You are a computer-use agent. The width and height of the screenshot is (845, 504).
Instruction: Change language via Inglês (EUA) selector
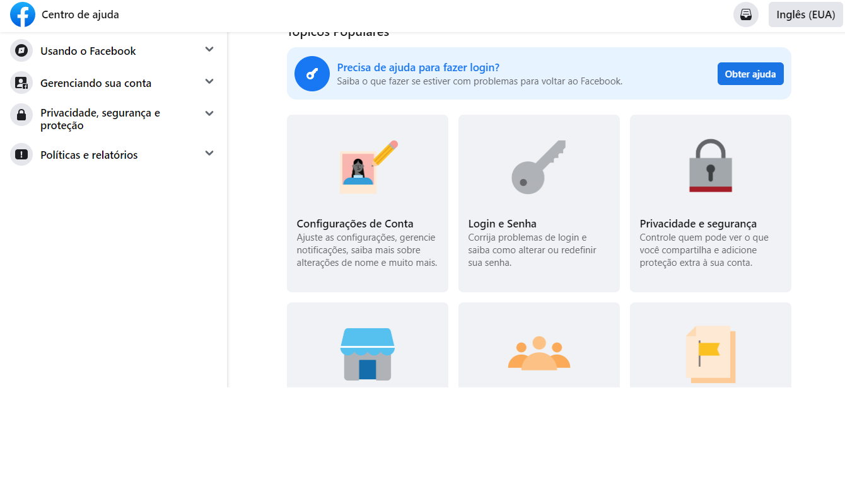(805, 14)
